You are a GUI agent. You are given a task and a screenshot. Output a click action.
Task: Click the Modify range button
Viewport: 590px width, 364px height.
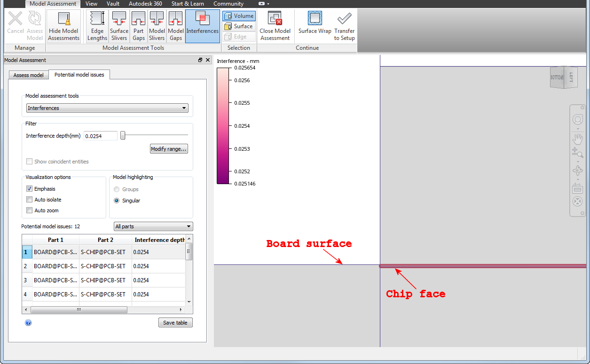point(169,149)
